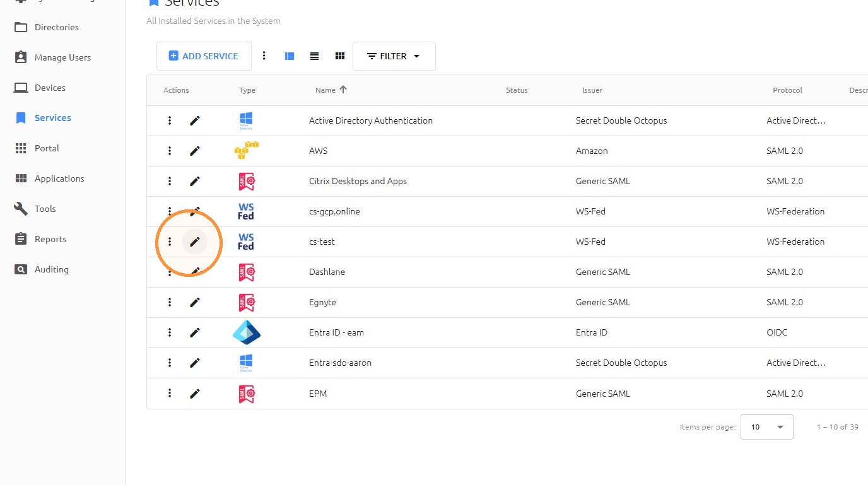The image size is (868, 485).
Task: Edit the Egnyte service
Action: point(195,302)
